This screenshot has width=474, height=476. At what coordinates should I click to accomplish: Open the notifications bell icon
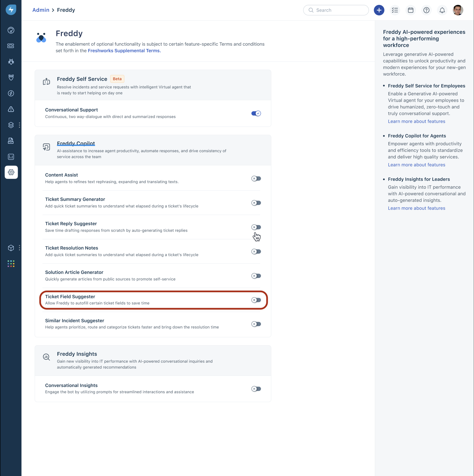(442, 10)
